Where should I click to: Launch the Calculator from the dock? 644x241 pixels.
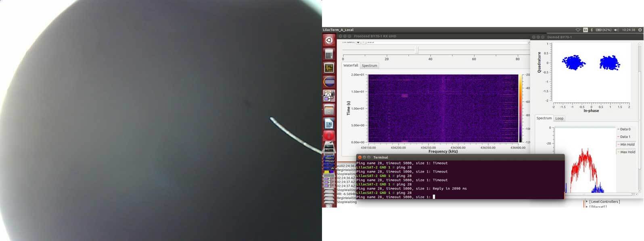[329, 54]
